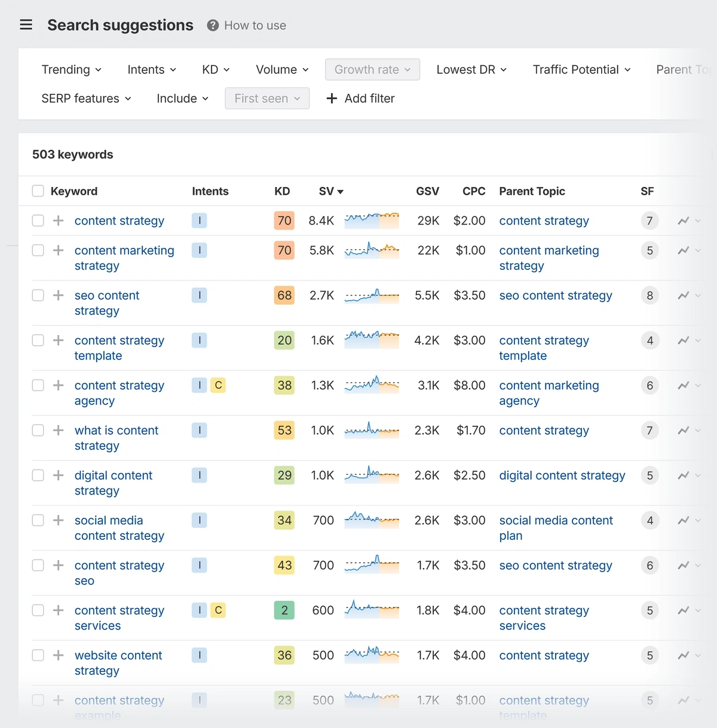Click the KD 2 score for content strategy services
This screenshot has height=728, width=717.
(x=284, y=610)
